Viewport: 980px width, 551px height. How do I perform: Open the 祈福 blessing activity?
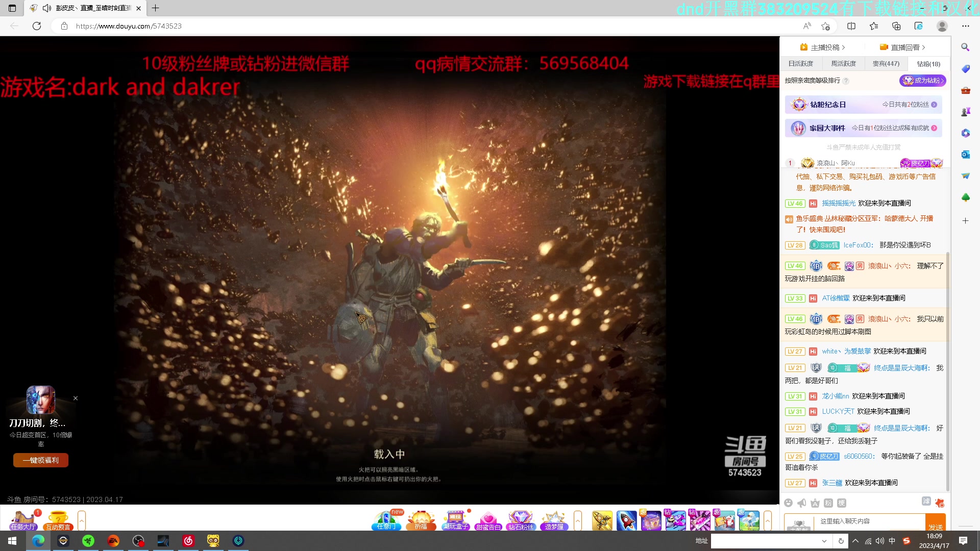coord(421,521)
